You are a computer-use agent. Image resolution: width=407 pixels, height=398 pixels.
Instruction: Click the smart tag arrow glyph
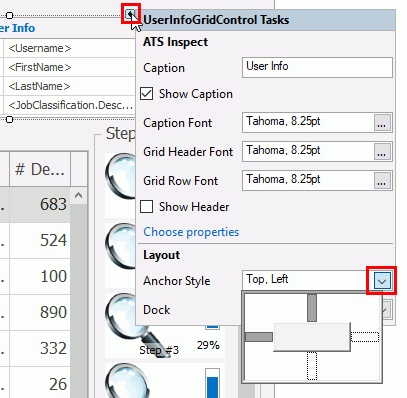pyautogui.click(x=131, y=14)
